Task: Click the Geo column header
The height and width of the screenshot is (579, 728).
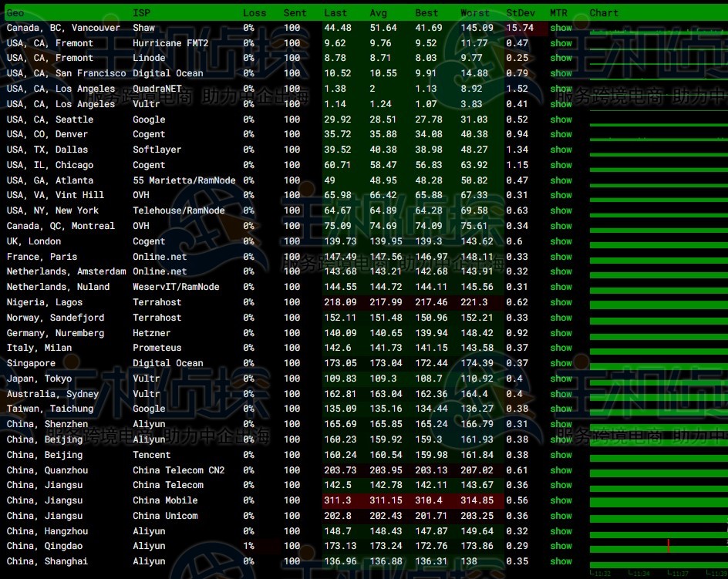Action: [x=15, y=13]
